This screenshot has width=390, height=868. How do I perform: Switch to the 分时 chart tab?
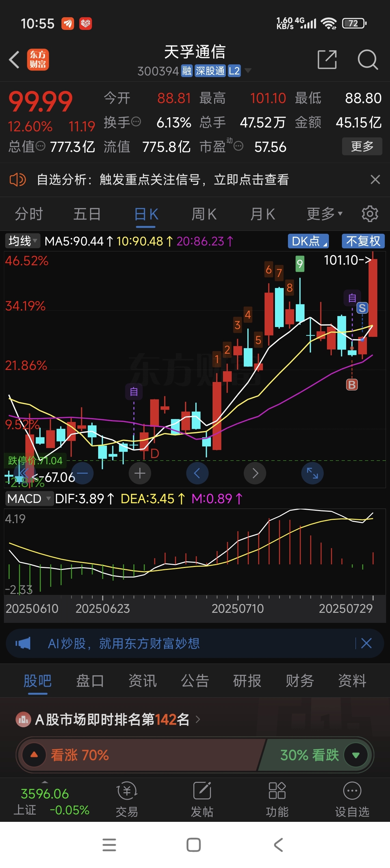click(29, 214)
